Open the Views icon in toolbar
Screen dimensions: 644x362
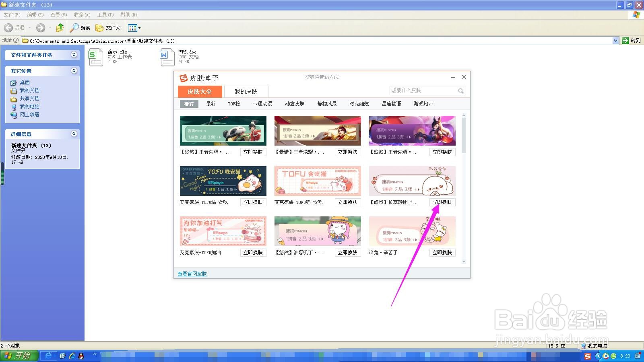coord(132,28)
